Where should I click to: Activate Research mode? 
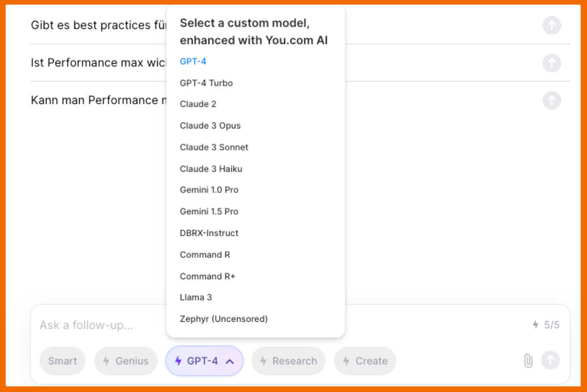[x=288, y=361]
